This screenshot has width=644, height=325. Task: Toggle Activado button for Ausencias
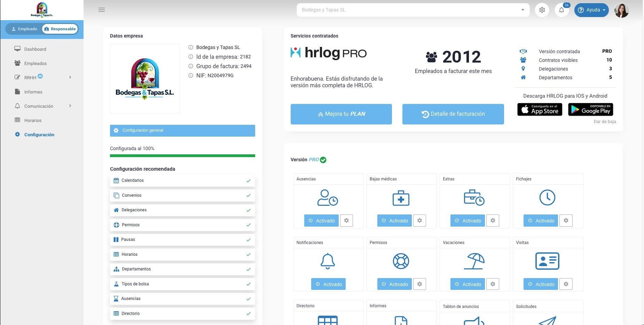[x=321, y=220]
